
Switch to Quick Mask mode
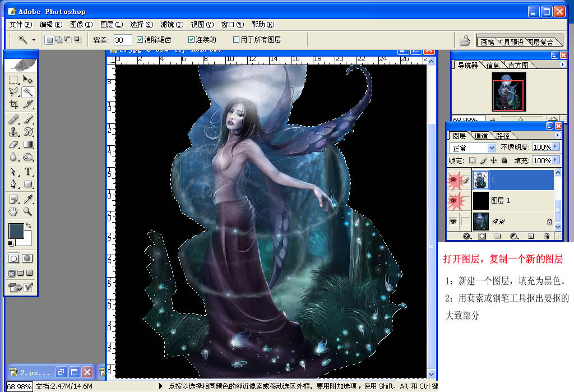27,259
